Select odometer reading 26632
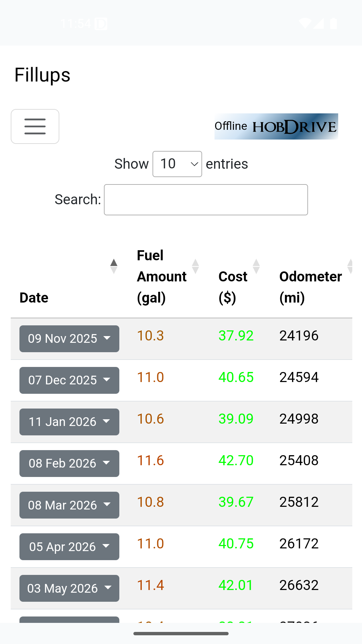 pyautogui.click(x=299, y=585)
